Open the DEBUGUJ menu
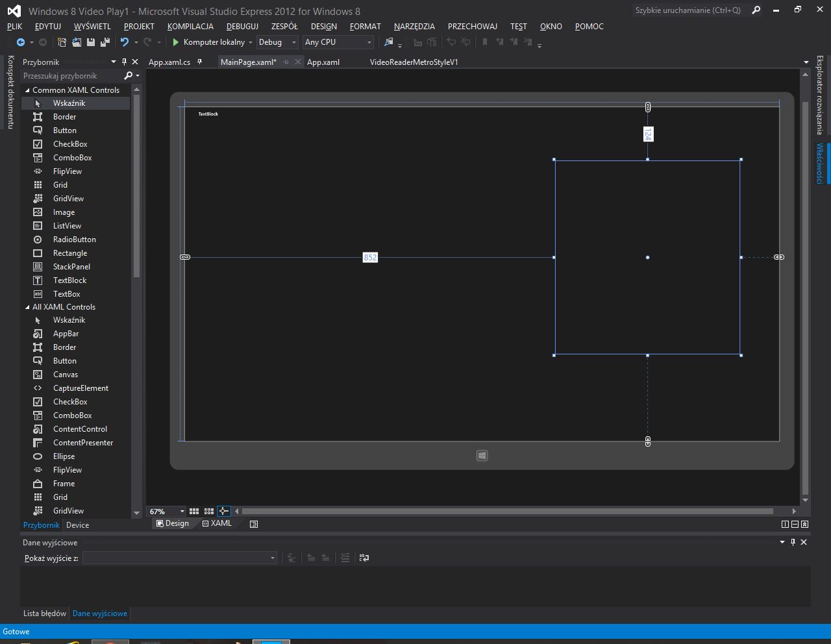The image size is (831, 644). (x=242, y=26)
